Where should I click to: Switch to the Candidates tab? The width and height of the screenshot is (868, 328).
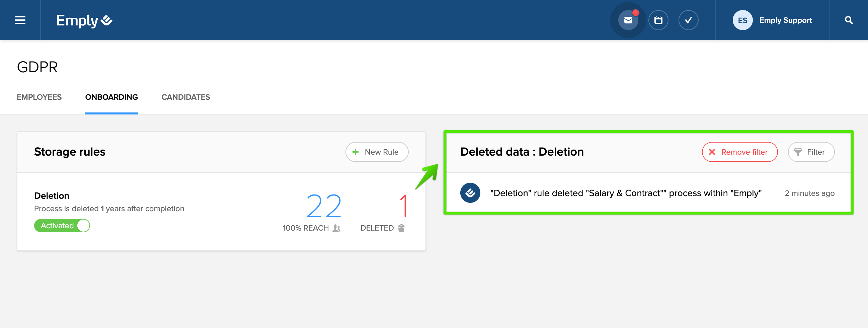(185, 97)
